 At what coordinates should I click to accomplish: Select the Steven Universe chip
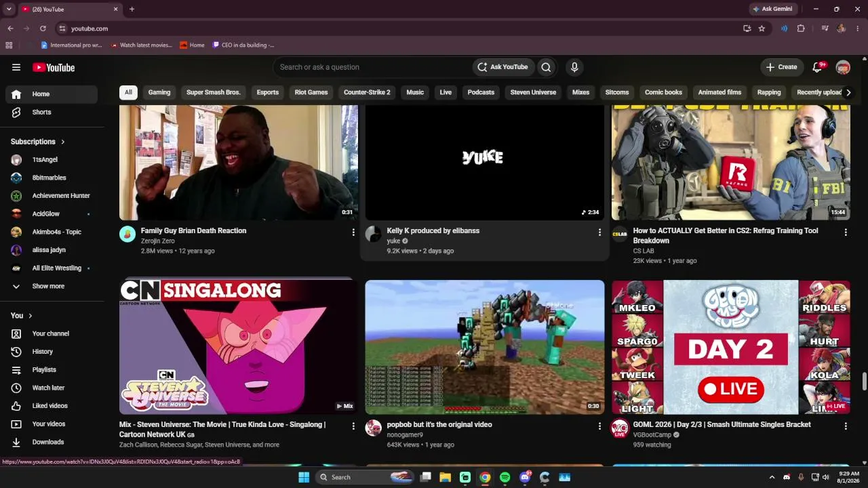pos(533,92)
